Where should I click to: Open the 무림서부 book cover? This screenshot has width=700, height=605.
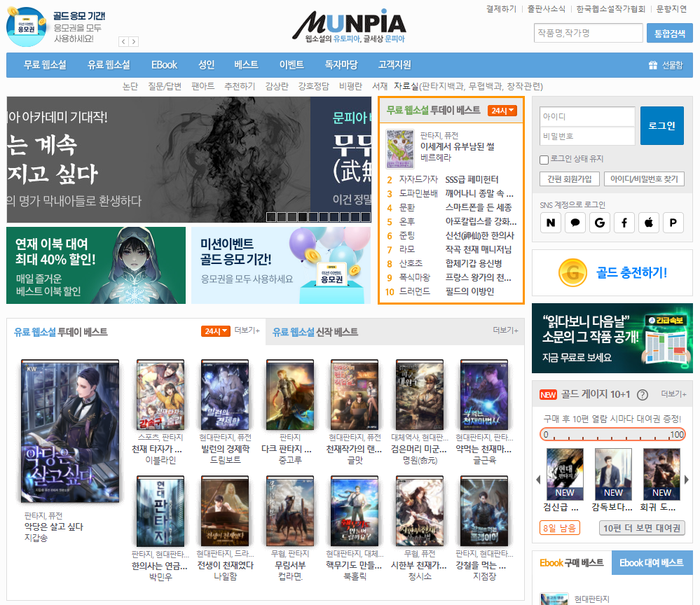(289, 511)
